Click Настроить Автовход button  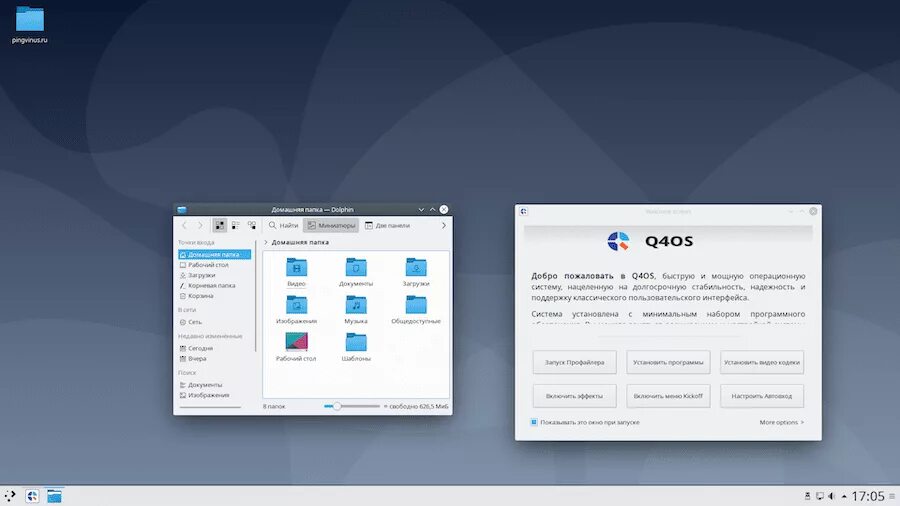(x=762, y=396)
